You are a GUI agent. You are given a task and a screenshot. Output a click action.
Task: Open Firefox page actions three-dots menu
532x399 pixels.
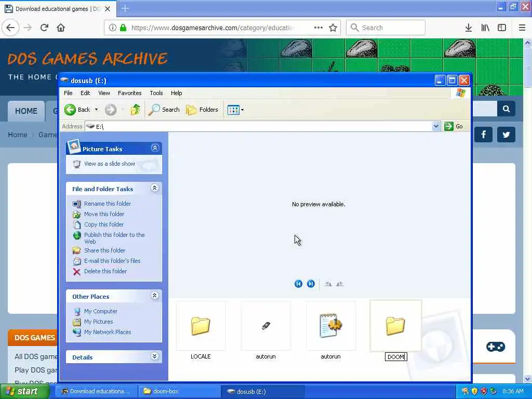tap(318, 28)
